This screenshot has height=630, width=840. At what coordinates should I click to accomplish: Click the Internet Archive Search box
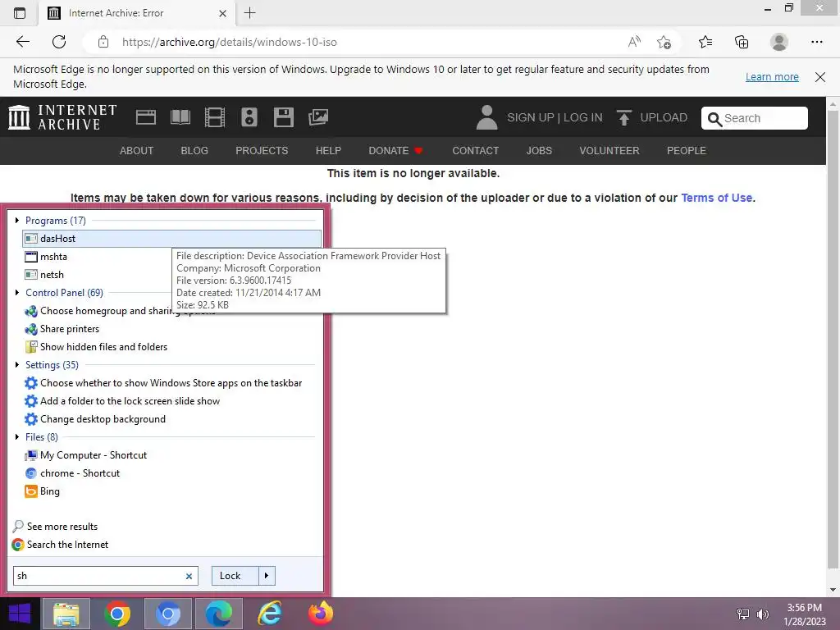click(755, 118)
